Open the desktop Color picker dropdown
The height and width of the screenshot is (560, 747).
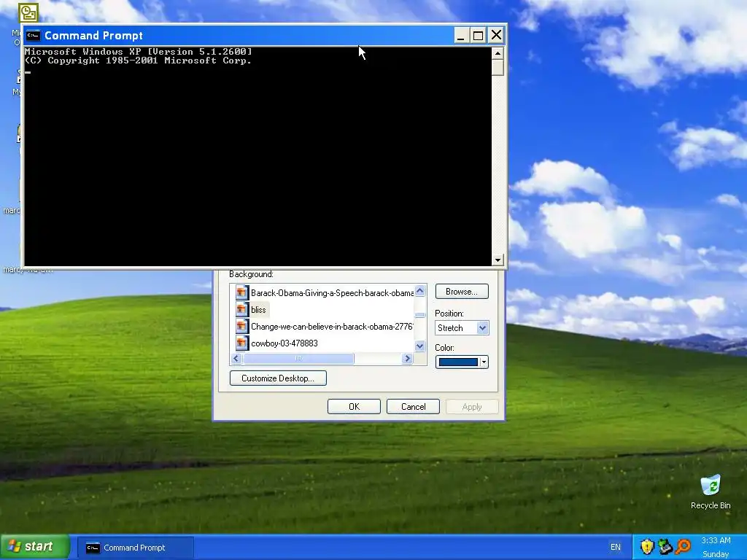[x=462, y=362]
